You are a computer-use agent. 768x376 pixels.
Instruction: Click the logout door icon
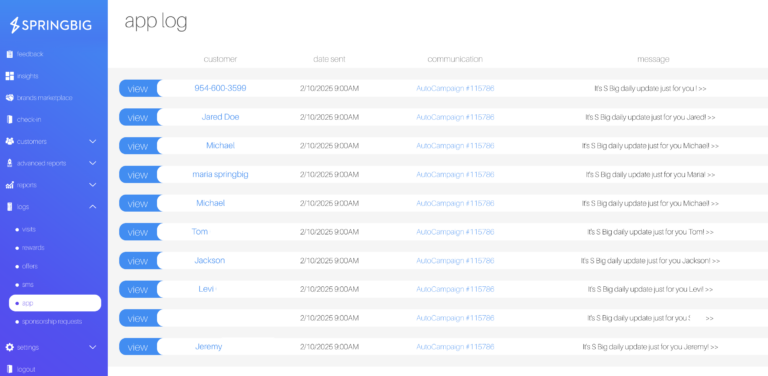[x=9, y=369]
